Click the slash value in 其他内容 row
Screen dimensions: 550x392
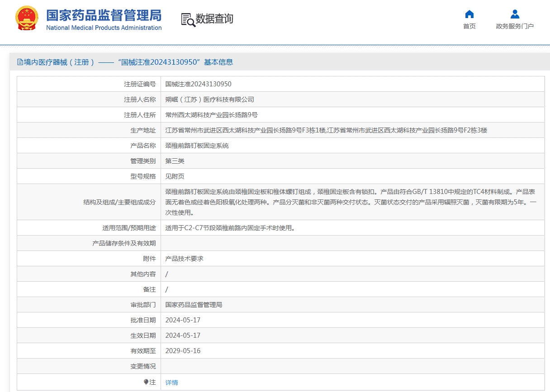pyautogui.click(x=167, y=274)
